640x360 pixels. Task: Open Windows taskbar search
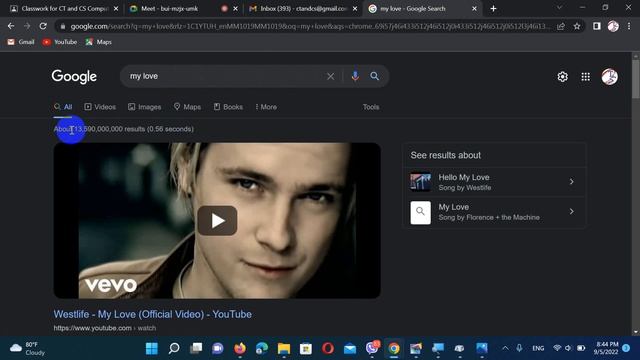click(174, 349)
